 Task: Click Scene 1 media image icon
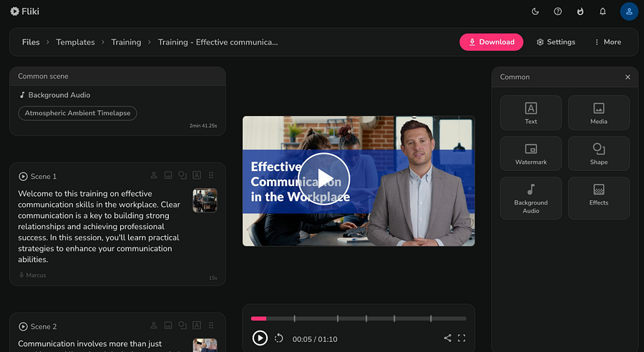[x=168, y=175]
